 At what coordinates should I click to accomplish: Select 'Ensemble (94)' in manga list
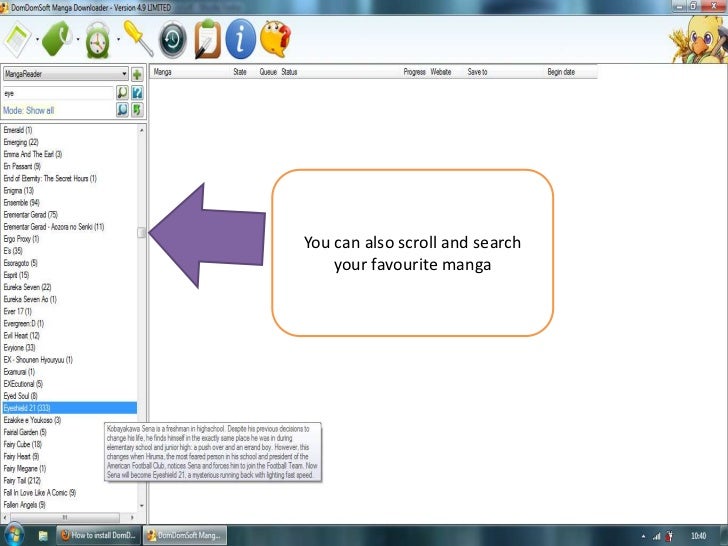tap(21, 202)
